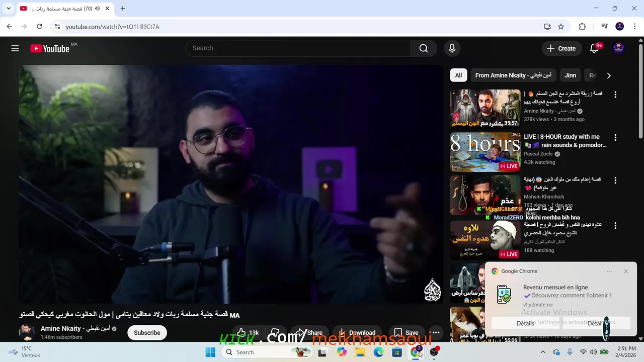Image resolution: width=644 pixels, height=362 pixels.
Task: Open Microsoft Edge from taskbar
Action: point(378,352)
